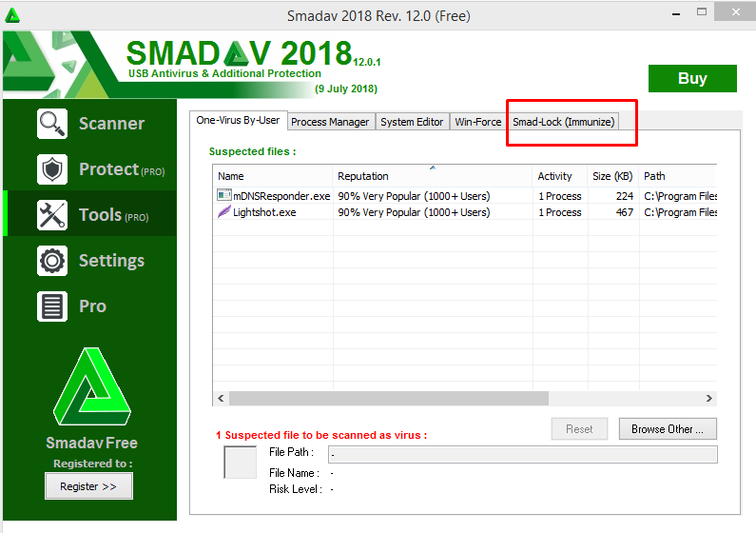
Task: Click the 'File Name :' label
Action: (x=294, y=473)
